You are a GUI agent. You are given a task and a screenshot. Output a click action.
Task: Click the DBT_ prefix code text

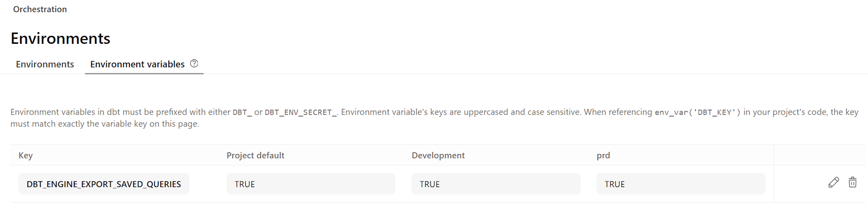pos(242,112)
